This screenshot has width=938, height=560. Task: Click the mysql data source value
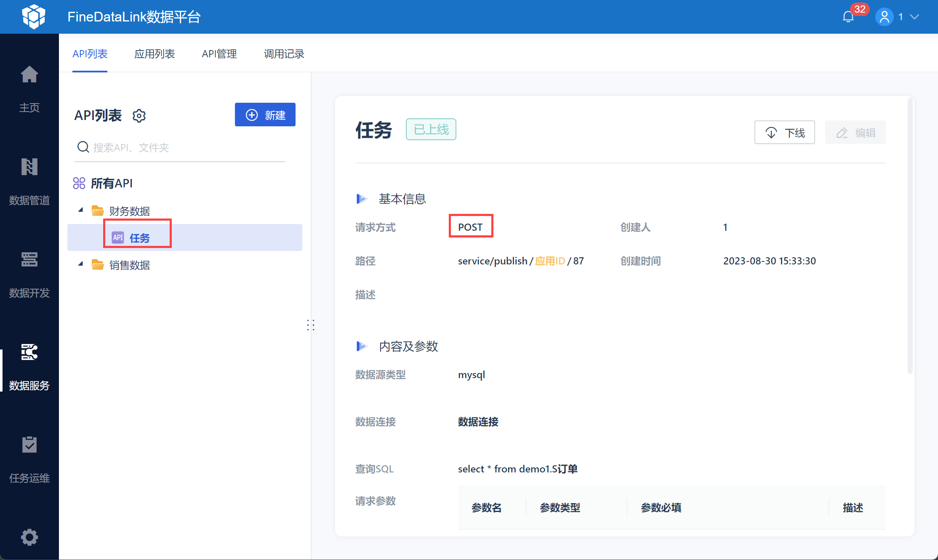pos(471,374)
